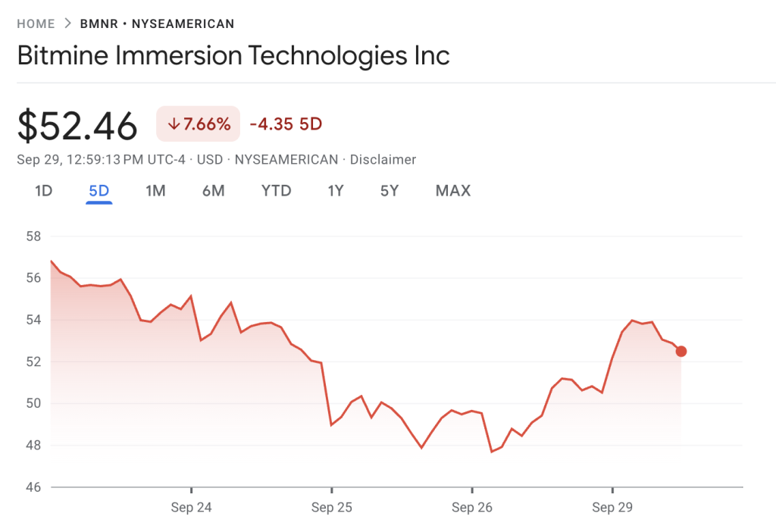Select the 5D range tab

tap(99, 191)
